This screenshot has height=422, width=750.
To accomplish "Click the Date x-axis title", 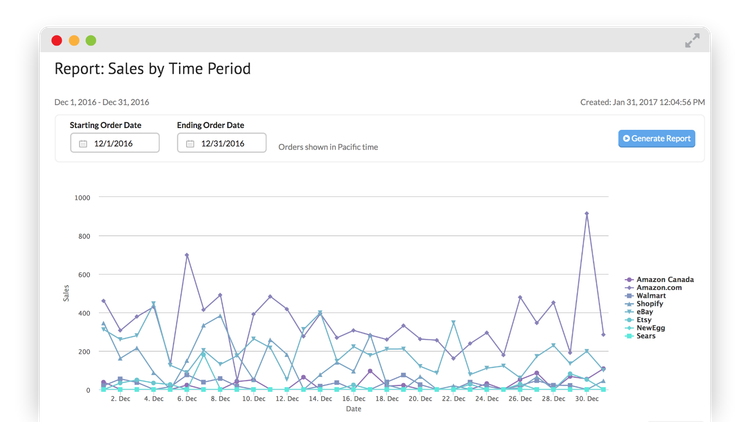I will tap(353, 409).
